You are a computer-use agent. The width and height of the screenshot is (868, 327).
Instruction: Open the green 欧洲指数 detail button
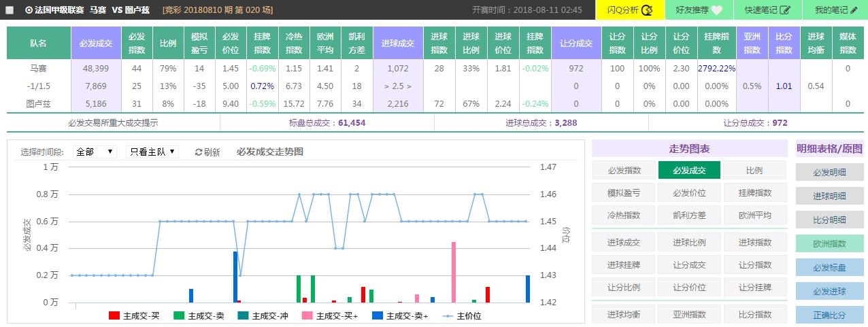coord(829,243)
